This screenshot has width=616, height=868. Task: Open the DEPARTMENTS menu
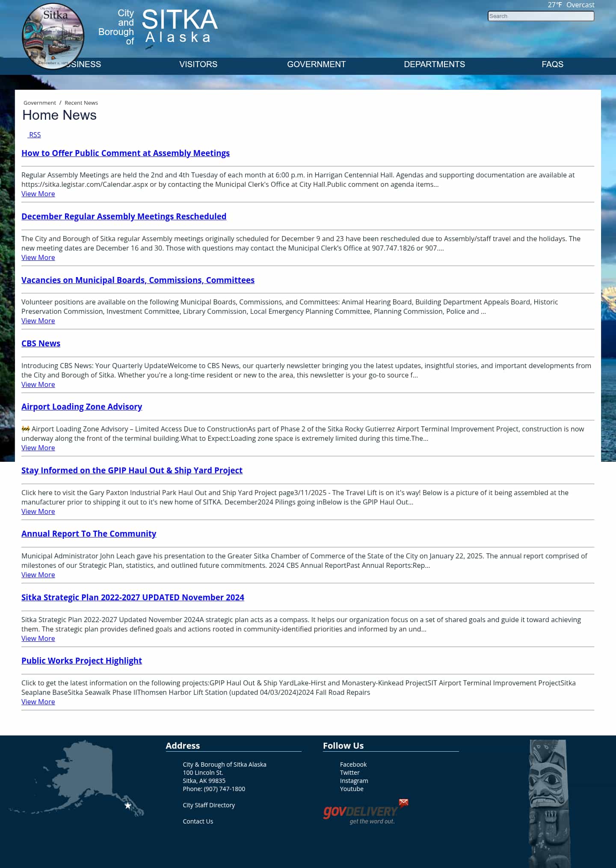tap(434, 64)
